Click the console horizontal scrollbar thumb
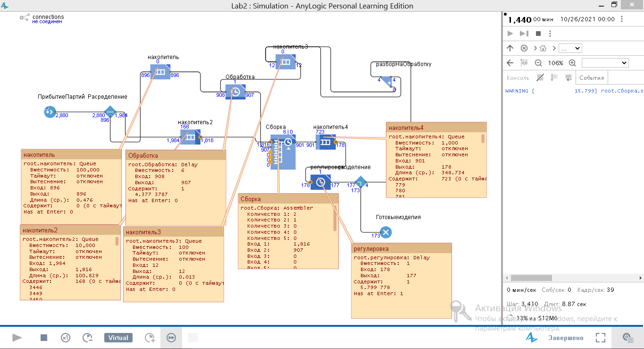 pos(531,278)
